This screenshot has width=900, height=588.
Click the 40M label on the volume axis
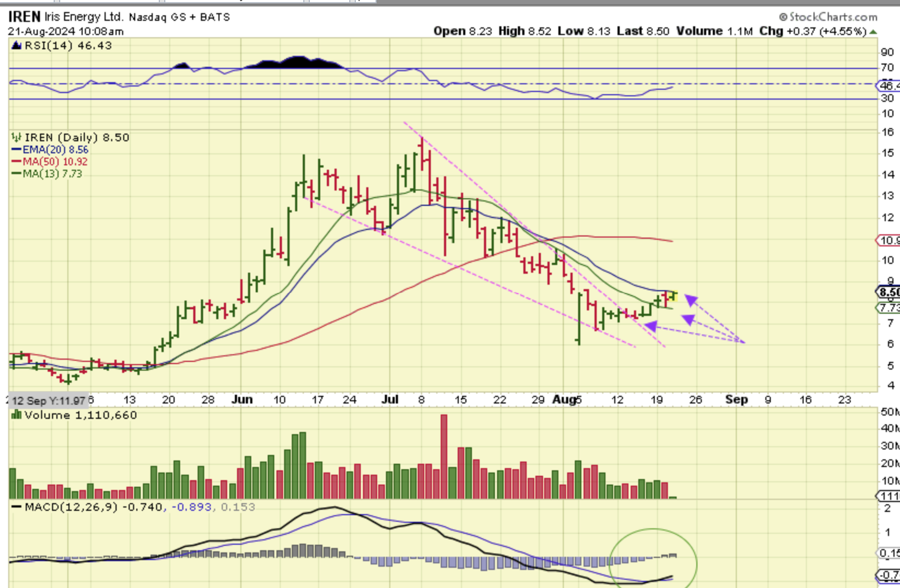(890, 428)
